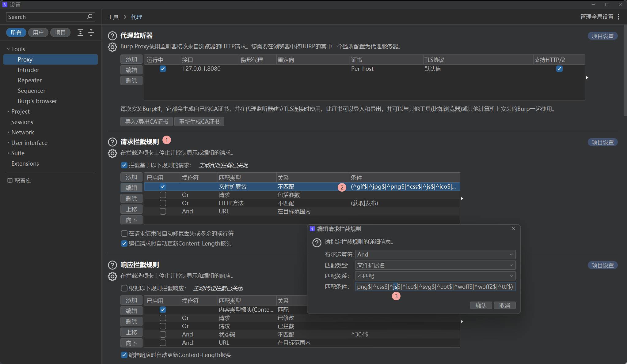Click 确认 button in edit rule dialog
This screenshot has height=364, width=627.
pyautogui.click(x=481, y=305)
